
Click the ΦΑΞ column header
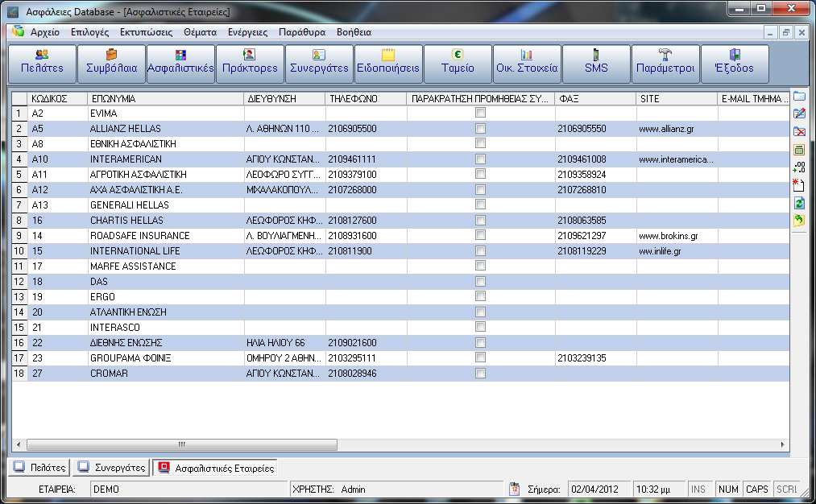[x=595, y=98]
